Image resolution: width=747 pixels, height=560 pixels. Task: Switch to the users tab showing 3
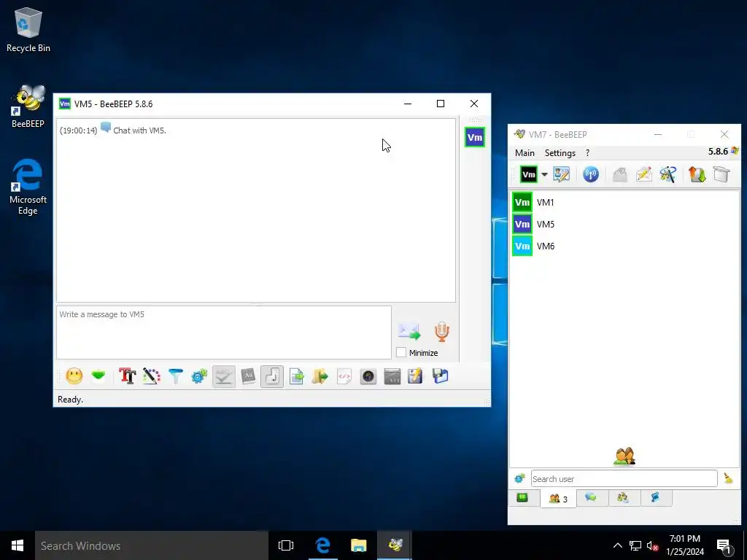[558, 499]
